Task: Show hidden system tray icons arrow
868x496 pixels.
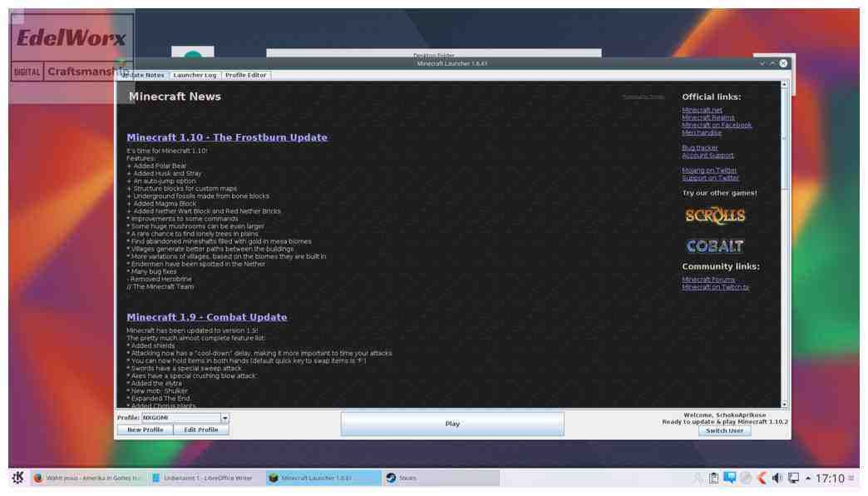Action: point(808,478)
